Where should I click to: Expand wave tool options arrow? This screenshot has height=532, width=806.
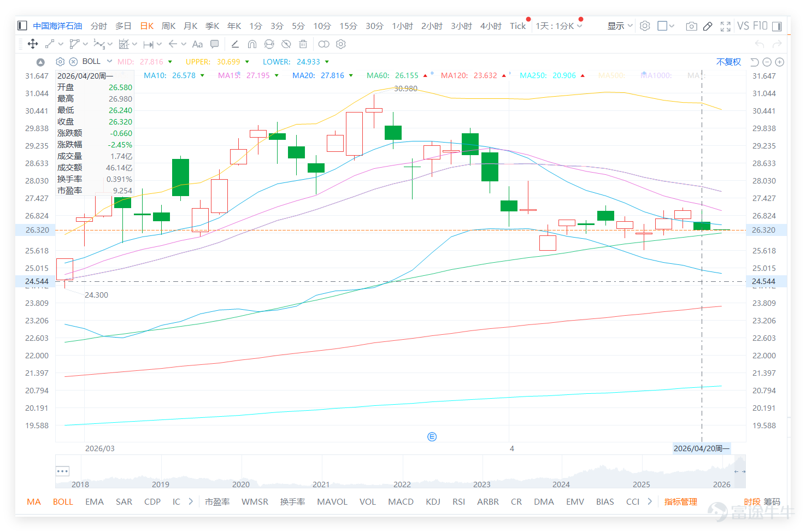point(110,44)
